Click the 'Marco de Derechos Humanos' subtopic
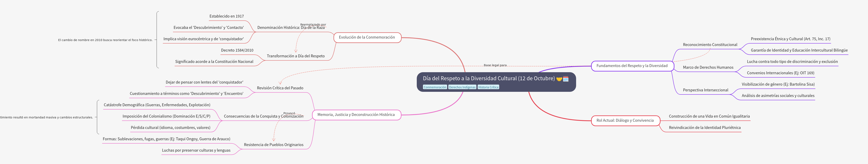 [708, 67]
